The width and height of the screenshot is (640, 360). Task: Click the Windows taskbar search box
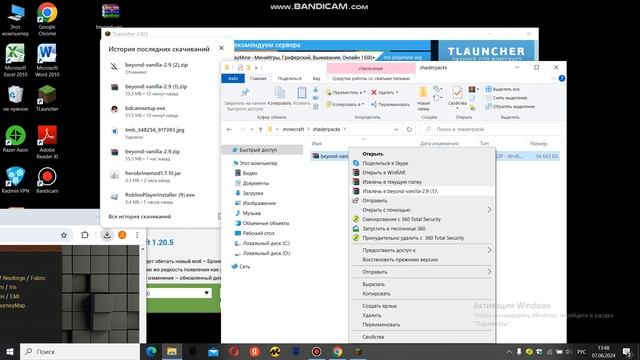coord(80,351)
